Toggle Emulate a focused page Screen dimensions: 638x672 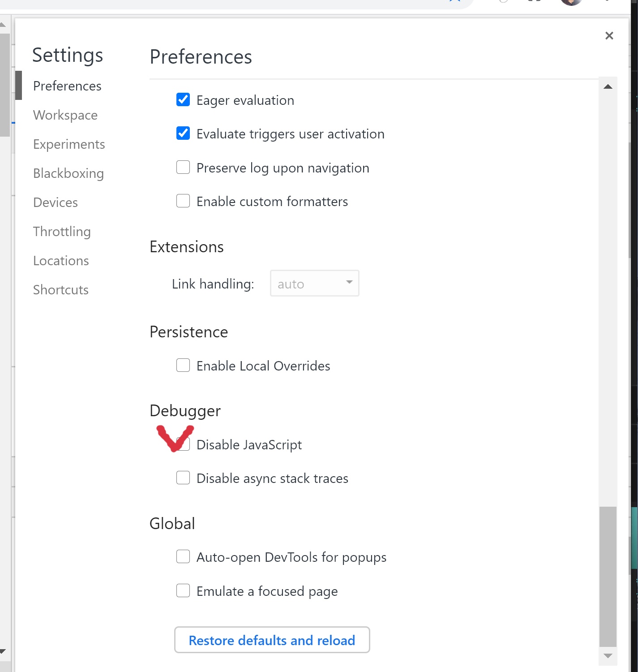point(183,590)
